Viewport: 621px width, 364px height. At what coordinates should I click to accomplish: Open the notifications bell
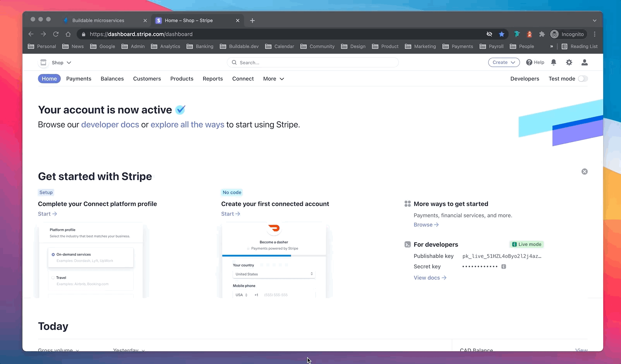tap(554, 62)
